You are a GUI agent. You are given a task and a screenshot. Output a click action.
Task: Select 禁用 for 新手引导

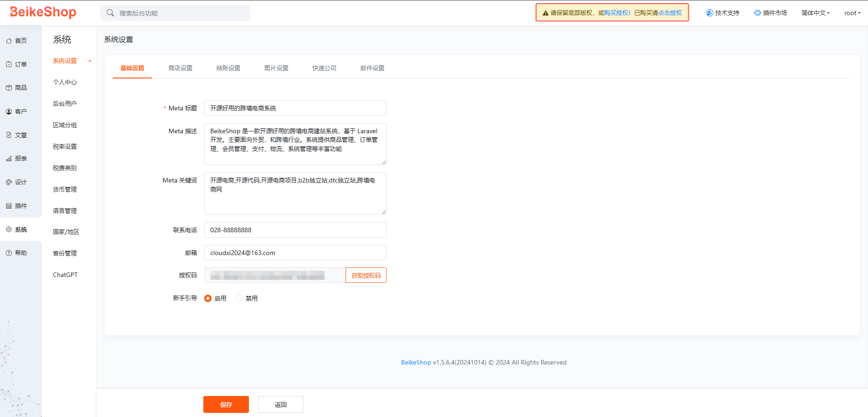click(239, 298)
